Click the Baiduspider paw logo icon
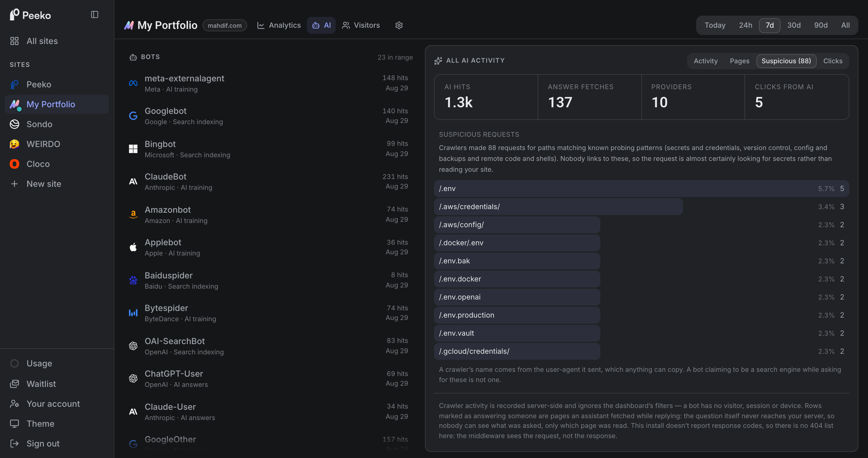Image resolution: width=868 pixels, height=458 pixels. coord(133,280)
